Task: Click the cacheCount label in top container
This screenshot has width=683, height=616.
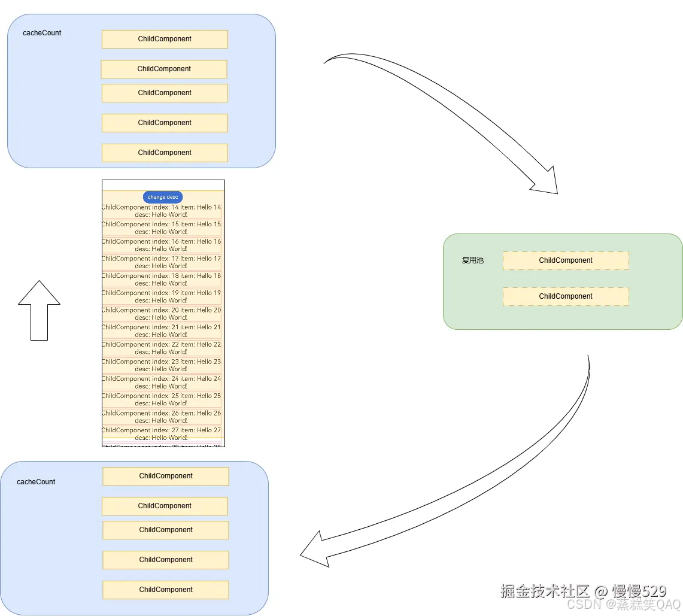Action: coord(41,33)
